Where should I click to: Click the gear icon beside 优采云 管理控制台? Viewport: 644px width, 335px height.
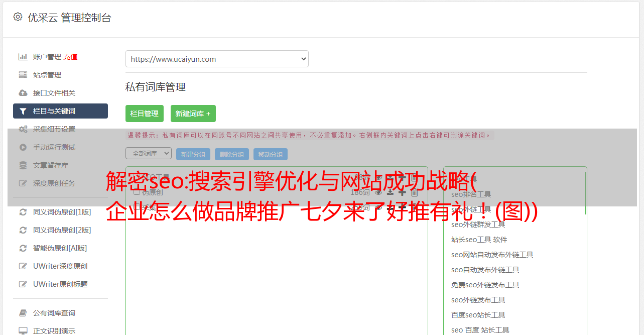click(18, 17)
